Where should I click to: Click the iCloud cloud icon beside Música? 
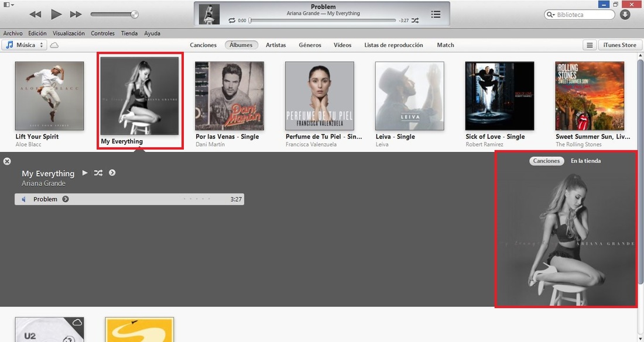pos(54,45)
